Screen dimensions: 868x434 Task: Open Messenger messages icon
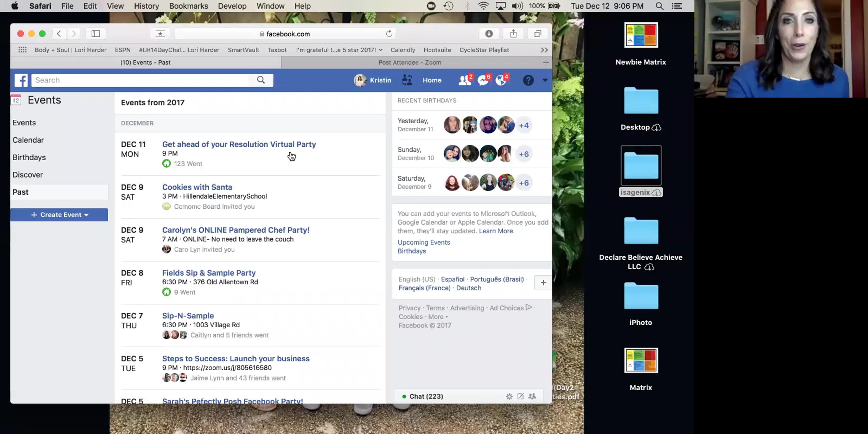[x=483, y=80]
